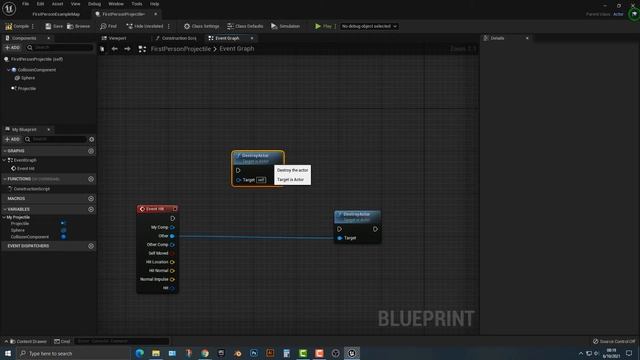Add a new function with plus icon

pos(91,179)
